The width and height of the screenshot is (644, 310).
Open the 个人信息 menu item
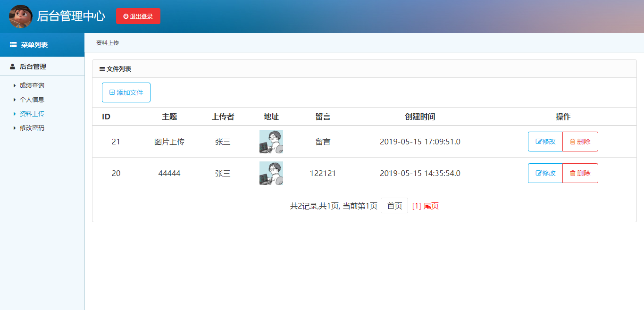point(32,100)
